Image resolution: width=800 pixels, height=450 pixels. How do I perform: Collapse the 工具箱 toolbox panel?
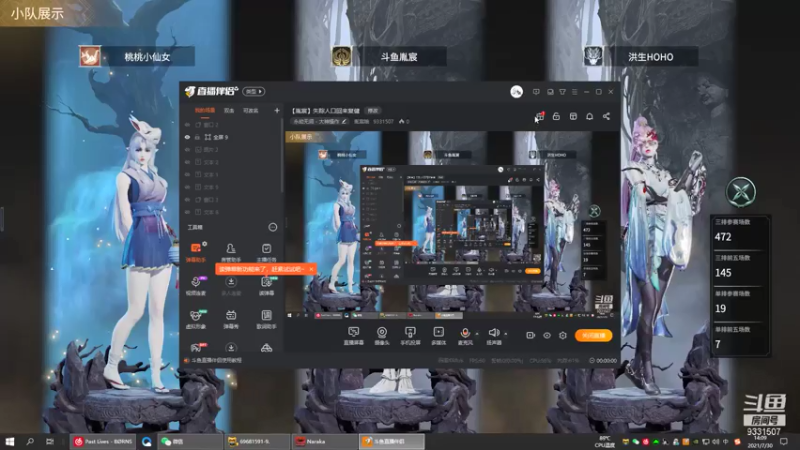pyautogui.click(x=272, y=227)
